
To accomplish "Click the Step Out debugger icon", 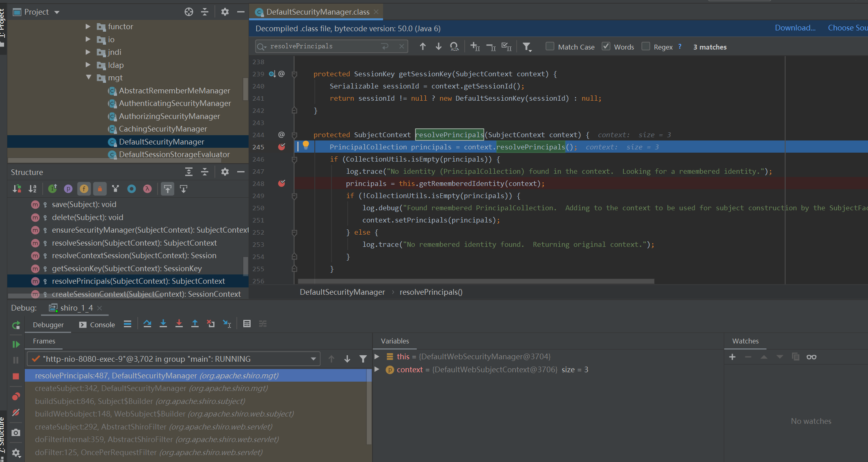I will tap(195, 324).
